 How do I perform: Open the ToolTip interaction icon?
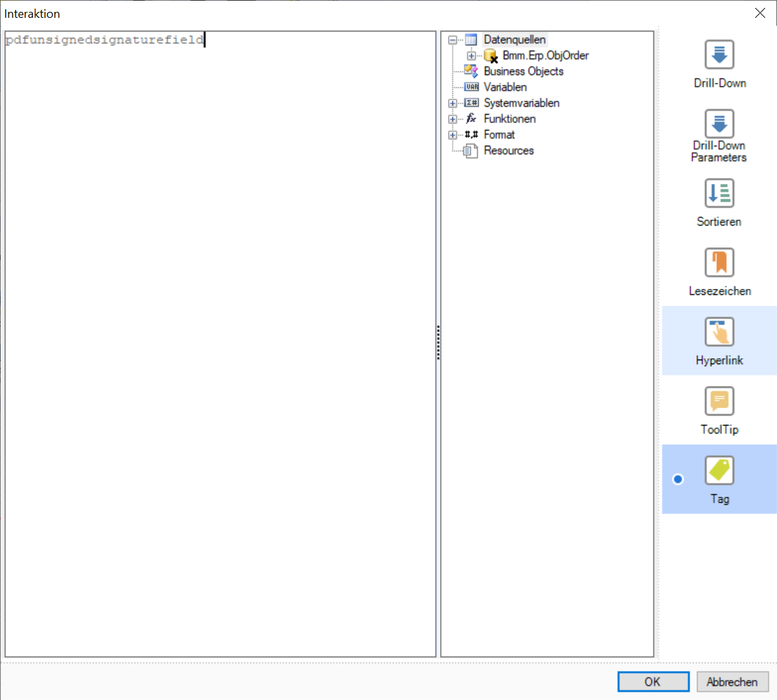point(719,401)
